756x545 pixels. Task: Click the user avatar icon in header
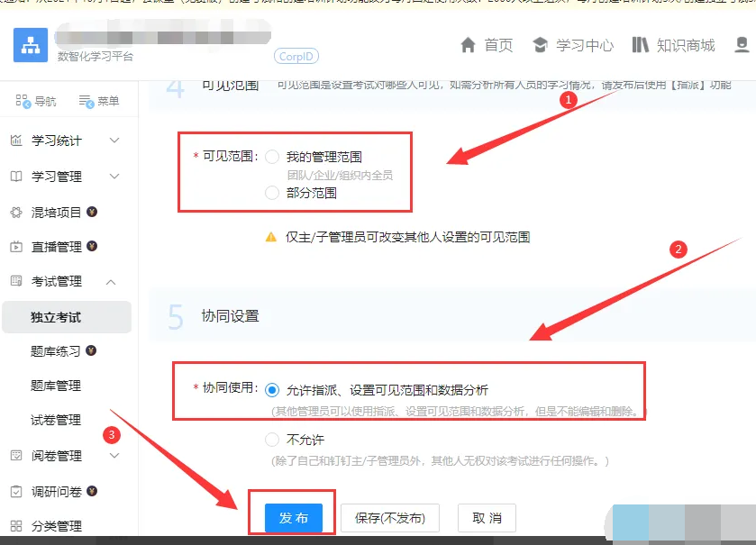(x=742, y=45)
